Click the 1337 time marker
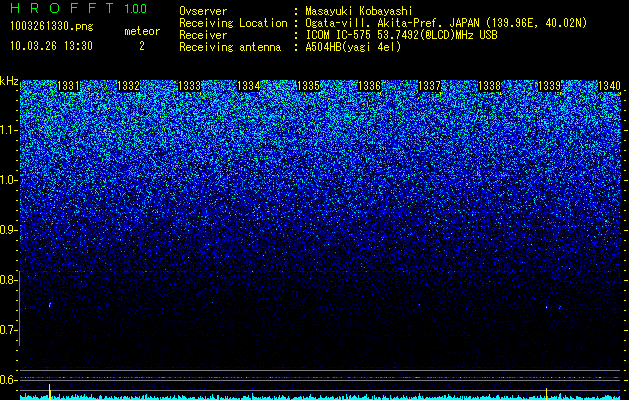Viewport: 629px width, 400px height. (x=429, y=86)
